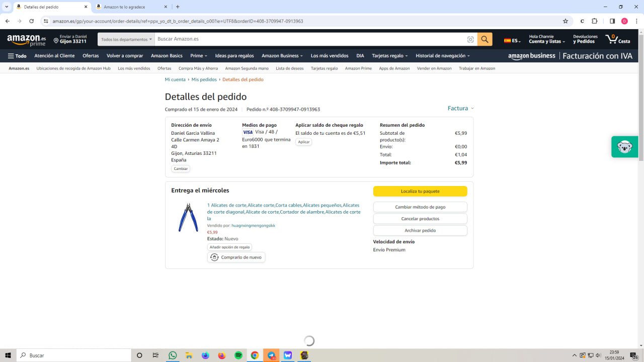Viewport: 644px width, 362px height.
Task: Click in the Buscar Amazon.es search field
Action: pyautogui.click(x=309, y=39)
